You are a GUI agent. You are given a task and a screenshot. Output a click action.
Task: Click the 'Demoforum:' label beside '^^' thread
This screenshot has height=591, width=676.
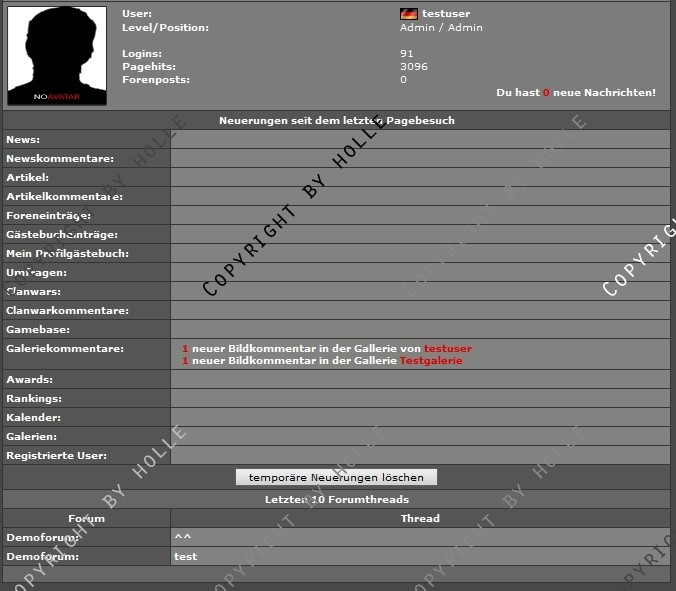42,537
